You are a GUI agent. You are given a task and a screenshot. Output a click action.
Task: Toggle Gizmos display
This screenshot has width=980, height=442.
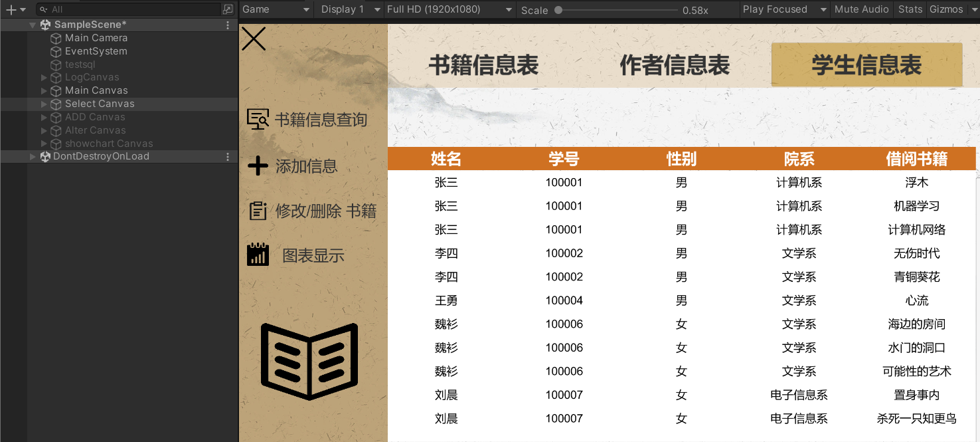946,9
